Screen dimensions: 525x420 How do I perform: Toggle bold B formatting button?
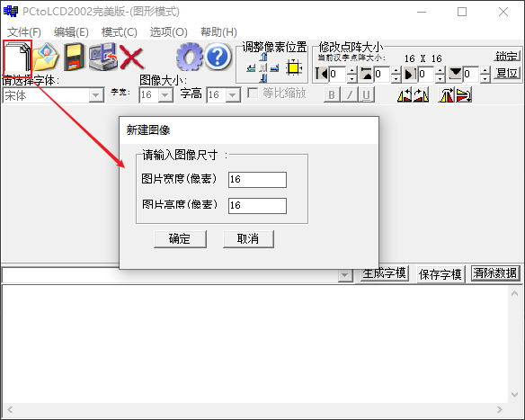click(x=332, y=94)
